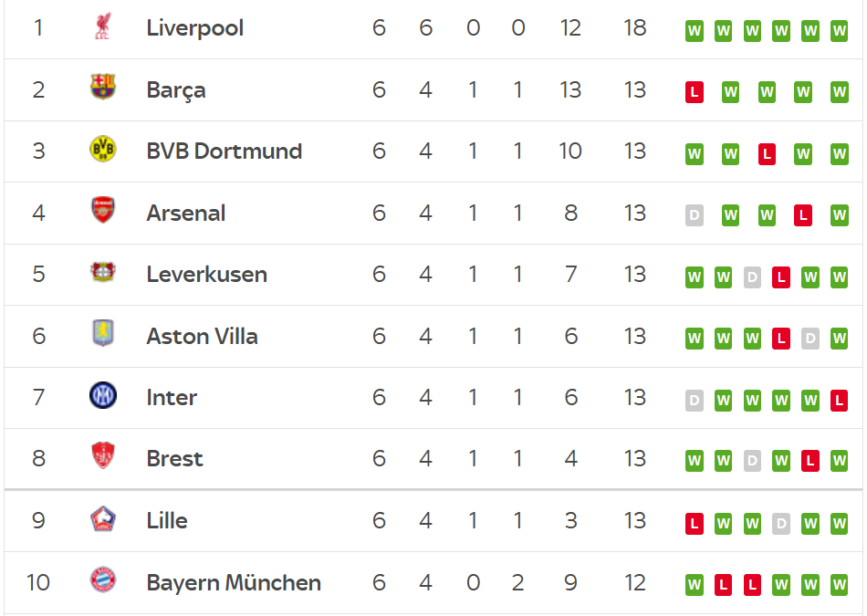This screenshot has width=867, height=616.
Task: Open the Brest club crest
Action: point(103,458)
